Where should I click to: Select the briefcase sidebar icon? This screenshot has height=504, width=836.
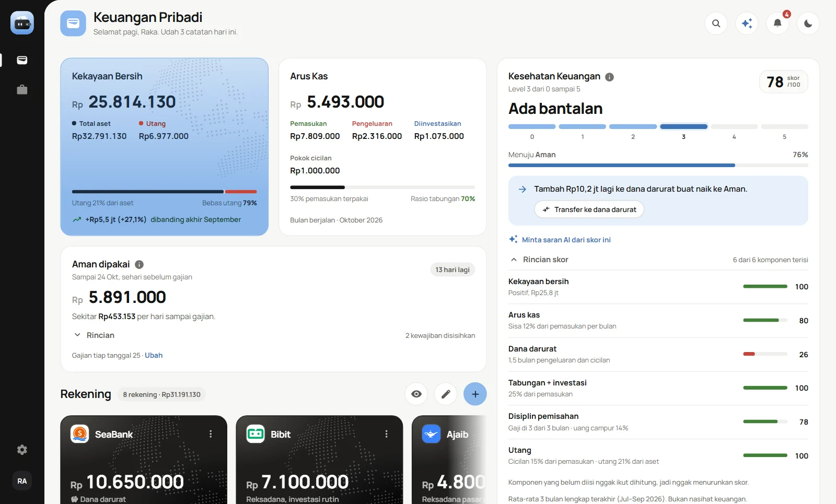point(22,90)
